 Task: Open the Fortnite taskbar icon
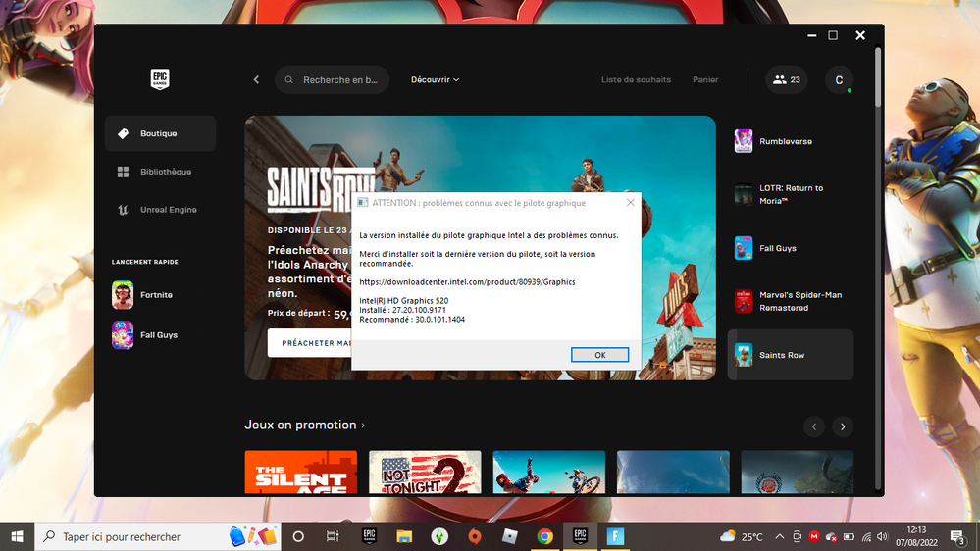tap(615, 536)
